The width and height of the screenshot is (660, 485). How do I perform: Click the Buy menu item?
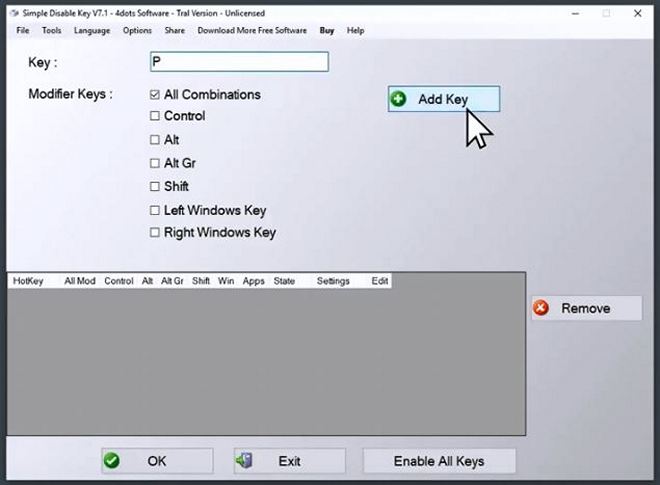[327, 30]
